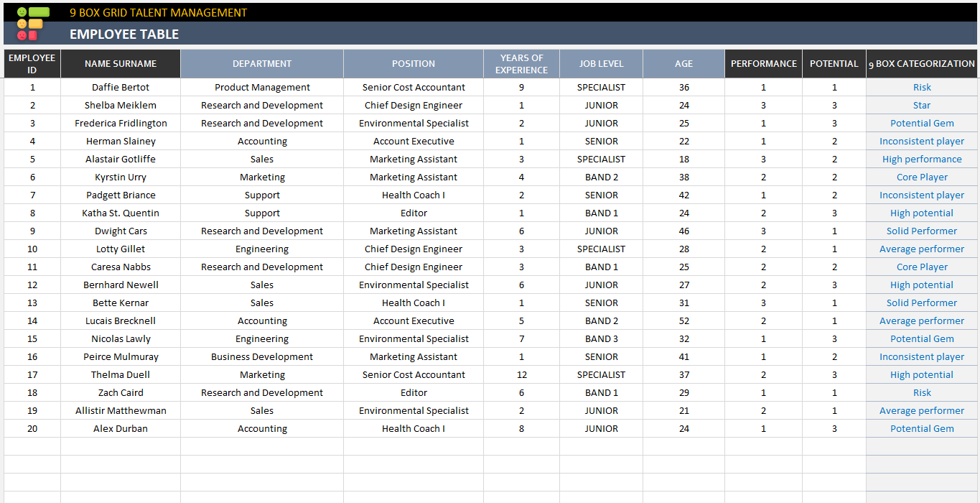The width and height of the screenshot is (980, 503).
Task: Select the name cell for Alex Durban
Action: (120, 428)
